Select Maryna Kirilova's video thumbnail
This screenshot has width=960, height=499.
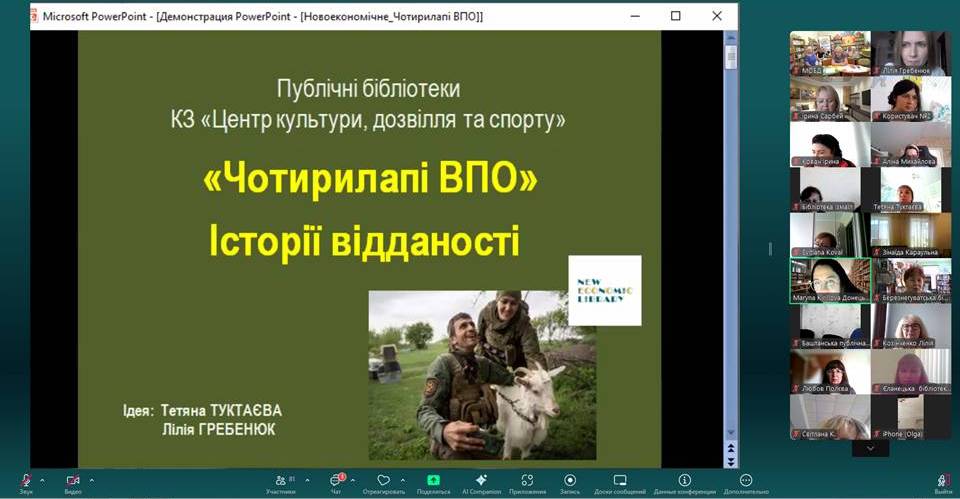pyautogui.click(x=830, y=280)
